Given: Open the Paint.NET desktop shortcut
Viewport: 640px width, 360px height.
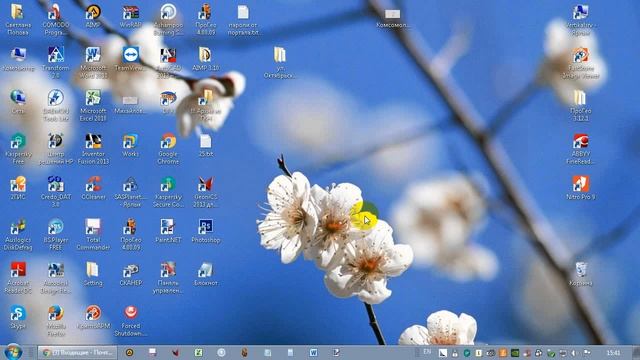Looking at the screenshot, I should [168, 232].
